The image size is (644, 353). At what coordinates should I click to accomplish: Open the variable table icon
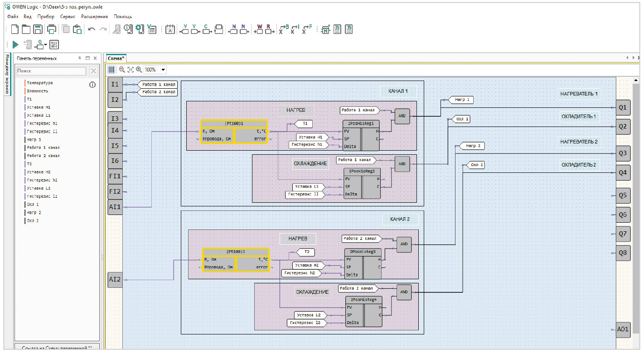coord(151,29)
